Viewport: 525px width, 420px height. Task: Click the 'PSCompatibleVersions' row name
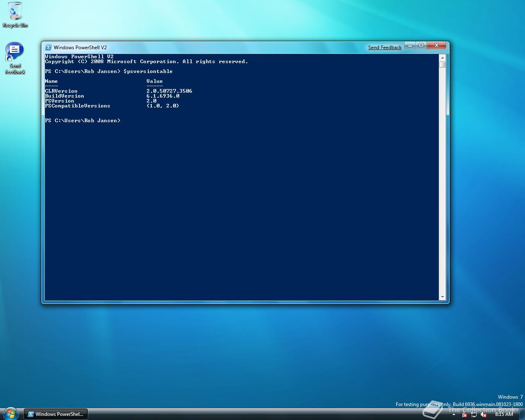tap(78, 106)
